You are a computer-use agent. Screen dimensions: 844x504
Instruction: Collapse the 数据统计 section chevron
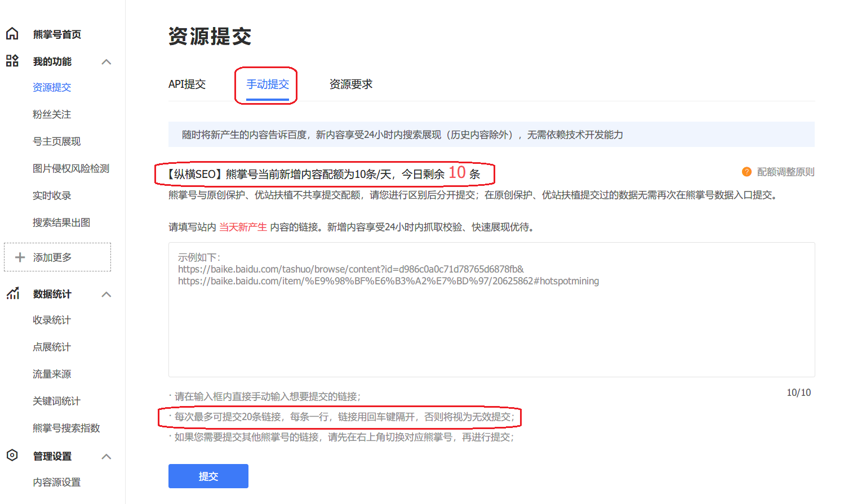coord(106,293)
